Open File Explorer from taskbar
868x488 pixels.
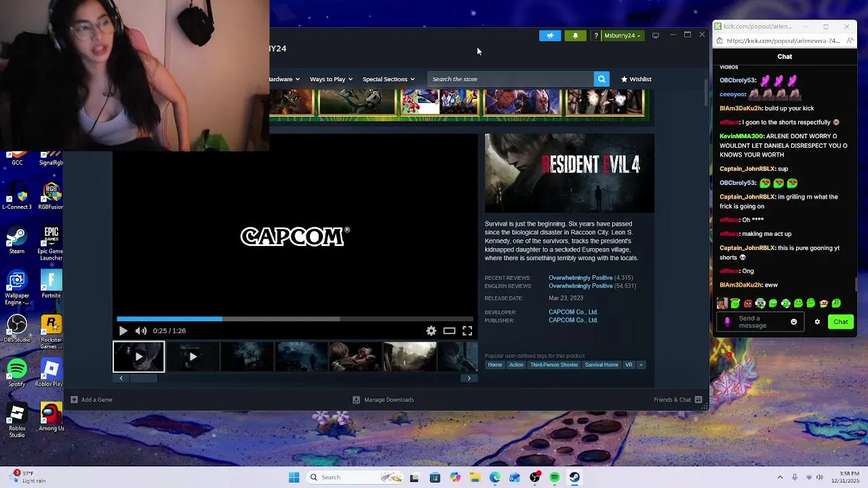pyautogui.click(x=475, y=477)
